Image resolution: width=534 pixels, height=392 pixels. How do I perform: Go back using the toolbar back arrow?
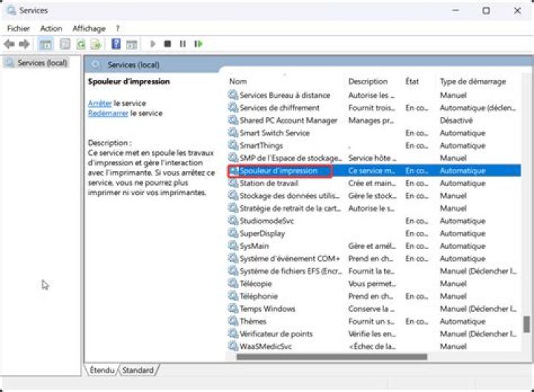point(9,44)
